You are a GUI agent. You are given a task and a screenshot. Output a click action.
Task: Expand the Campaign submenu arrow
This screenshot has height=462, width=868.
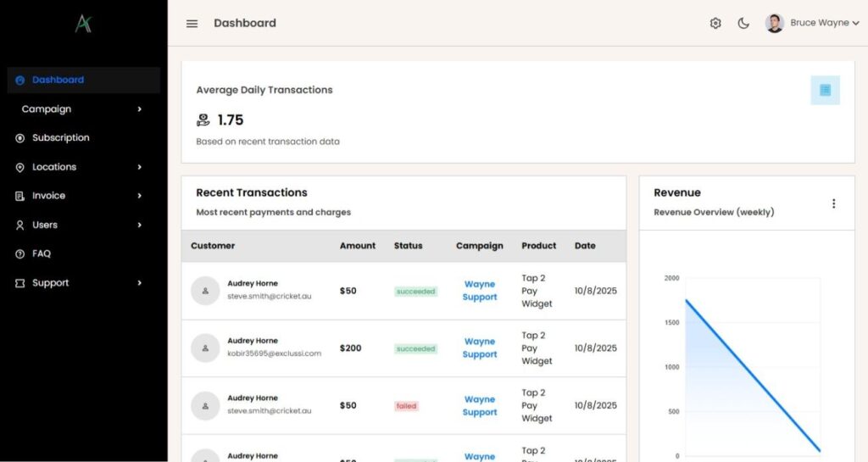[140, 109]
